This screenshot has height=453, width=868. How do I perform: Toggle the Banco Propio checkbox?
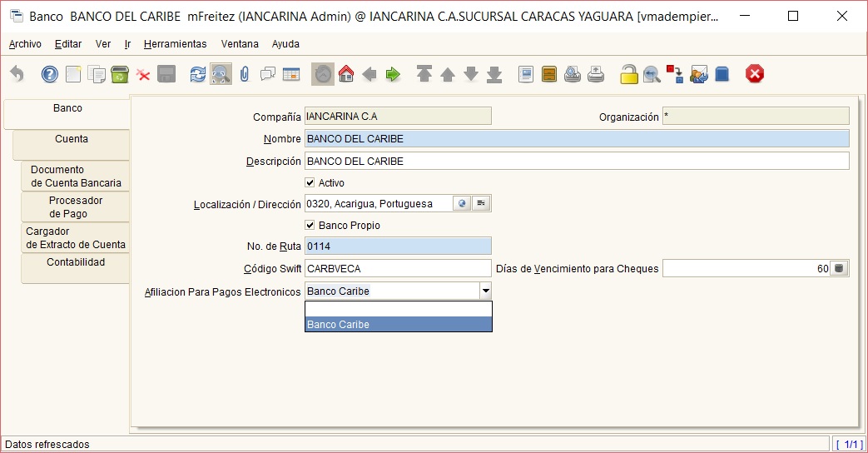310,225
